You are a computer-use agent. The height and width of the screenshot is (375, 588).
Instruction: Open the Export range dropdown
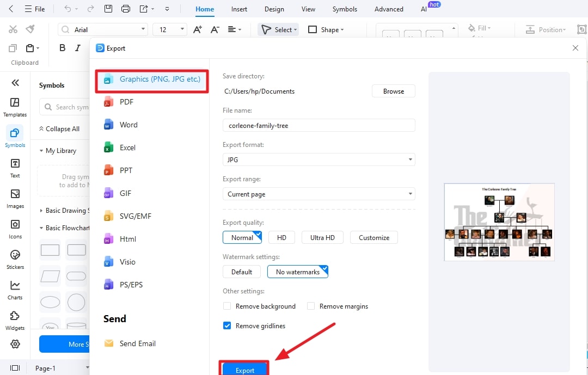pyautogui.click(x=318, y=194)
